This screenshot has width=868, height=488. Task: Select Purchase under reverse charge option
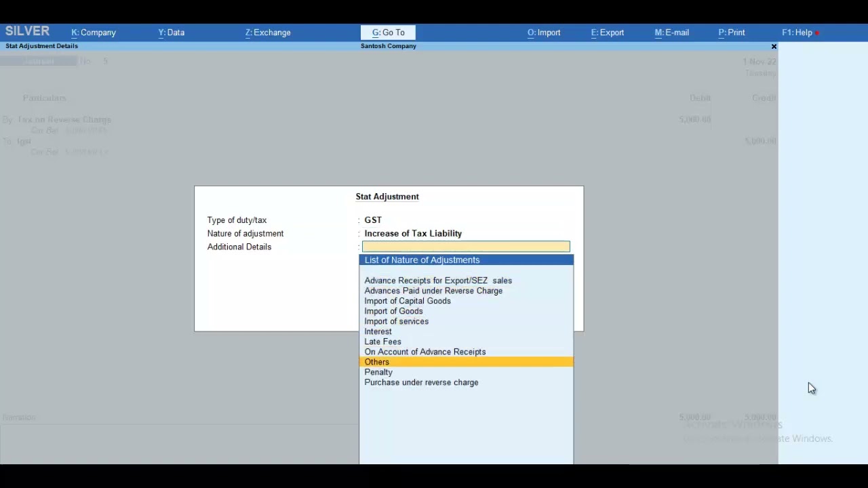(x=466, y=382)
